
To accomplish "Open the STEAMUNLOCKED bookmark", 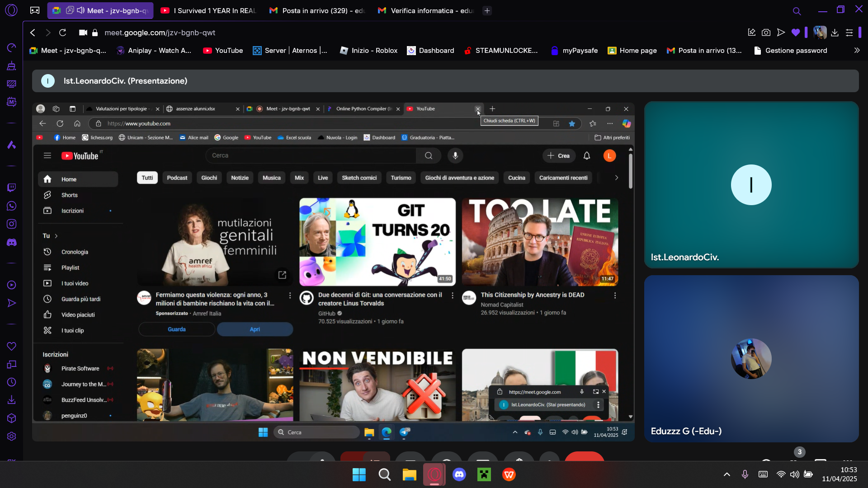I will tap(501, 51).
